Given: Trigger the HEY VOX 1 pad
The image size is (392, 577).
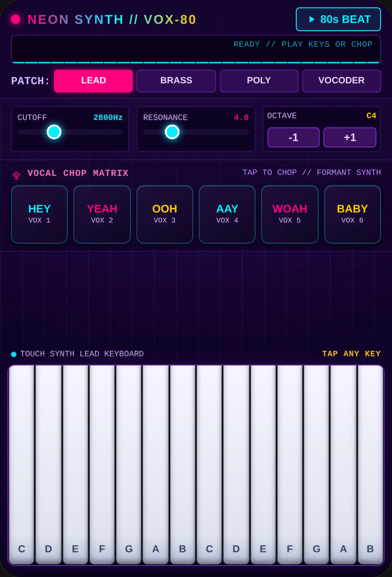Looking at the screenshot, I should pos(39,214).
